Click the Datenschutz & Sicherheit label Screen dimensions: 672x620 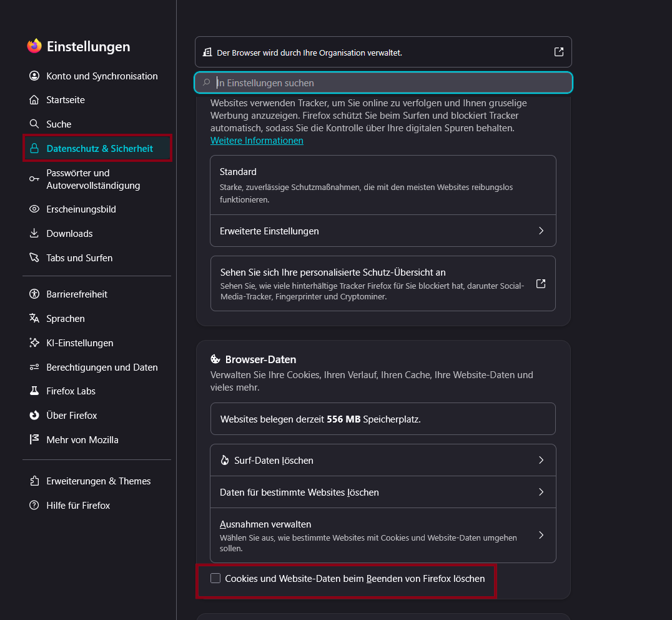(99, 148)
